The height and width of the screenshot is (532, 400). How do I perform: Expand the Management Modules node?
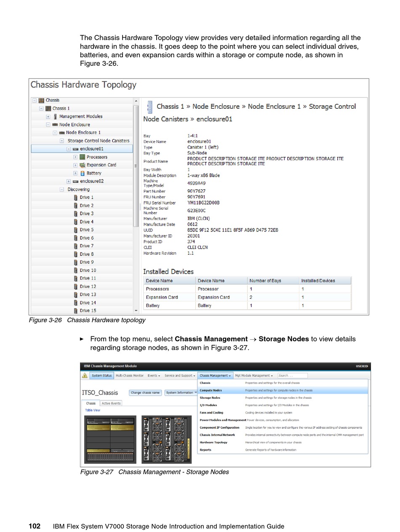tap(48, 117)
